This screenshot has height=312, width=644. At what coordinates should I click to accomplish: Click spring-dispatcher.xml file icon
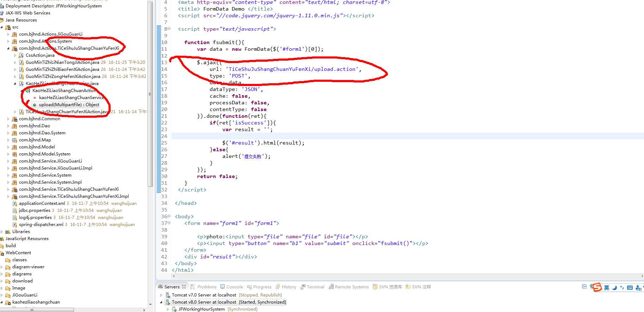14,225
